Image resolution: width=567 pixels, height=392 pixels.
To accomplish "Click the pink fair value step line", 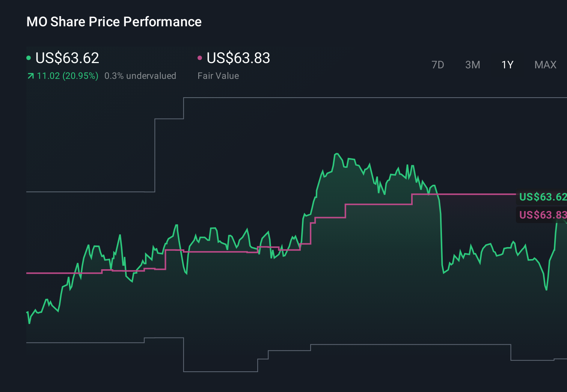I will [x=375, y=205].
